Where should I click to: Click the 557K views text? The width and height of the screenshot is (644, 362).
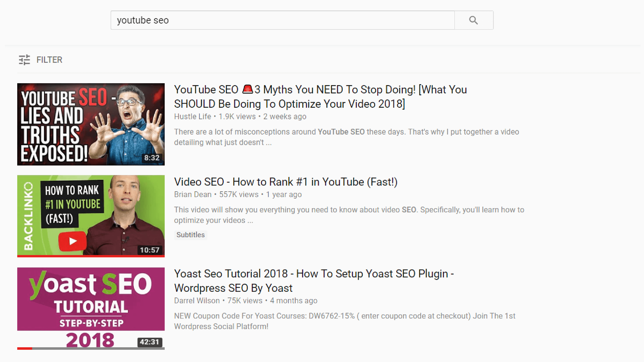238,194
